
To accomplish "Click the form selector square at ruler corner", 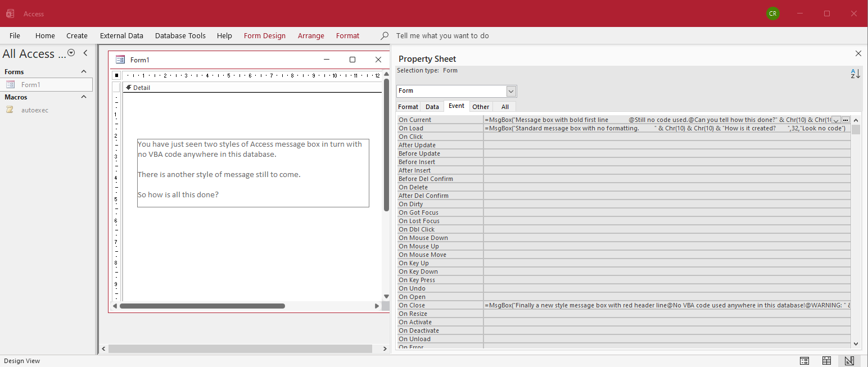I will [x=116, y=75].
